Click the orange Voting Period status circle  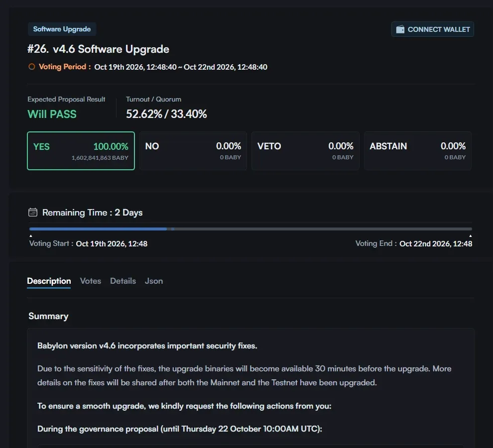pos(32,67)
